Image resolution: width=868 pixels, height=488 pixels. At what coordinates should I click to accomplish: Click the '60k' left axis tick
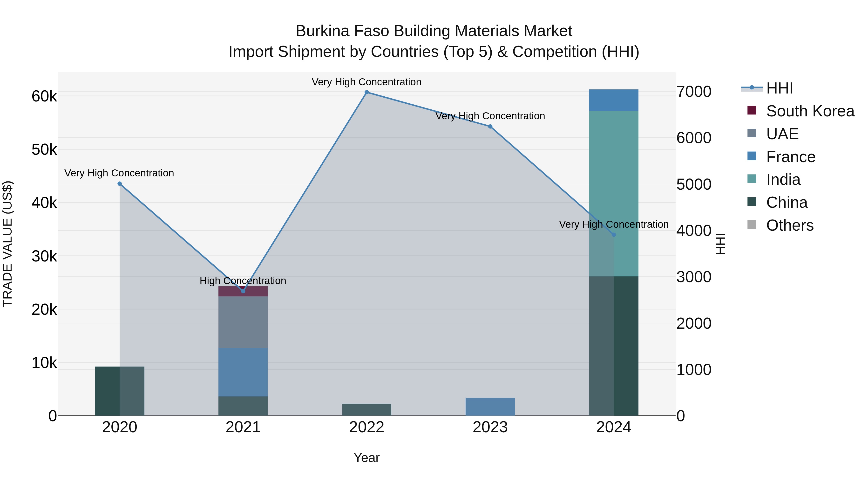[x=44, y=96]
